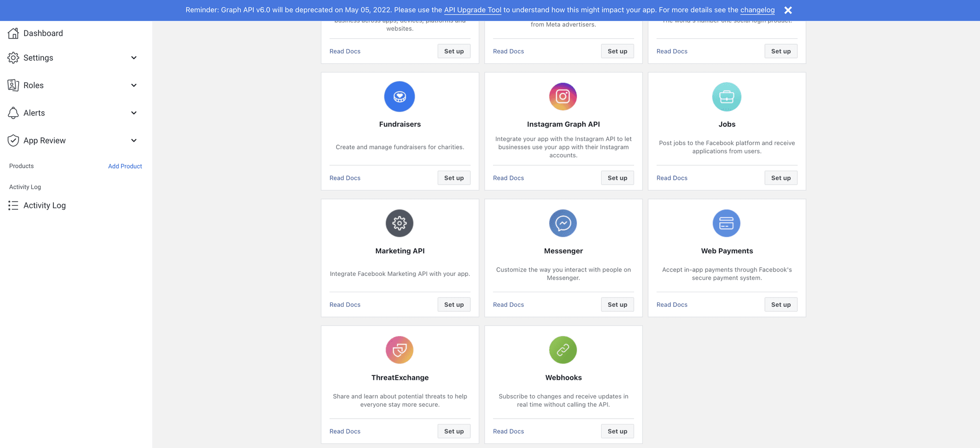The width and height of the screenshot is (980, 448).
Task: Click the ThreatExchange shield icon
Action: tap(399, 350)
